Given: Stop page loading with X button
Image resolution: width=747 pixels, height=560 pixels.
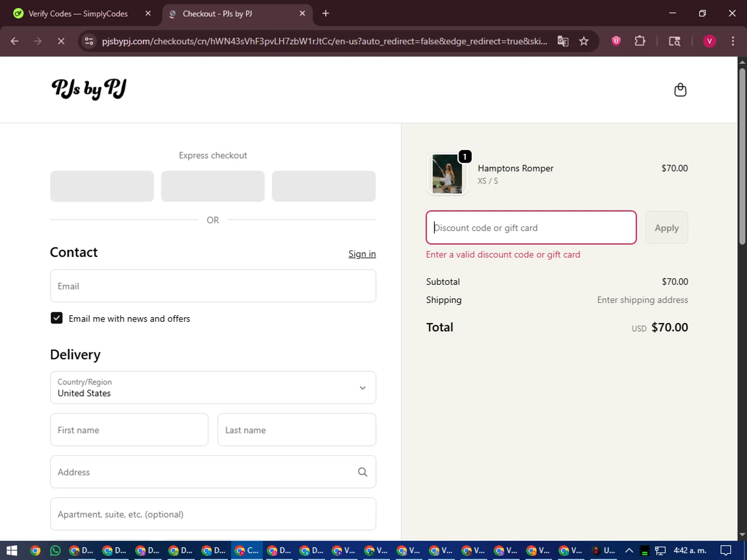Looking at the screenshot, I should 61,41.
